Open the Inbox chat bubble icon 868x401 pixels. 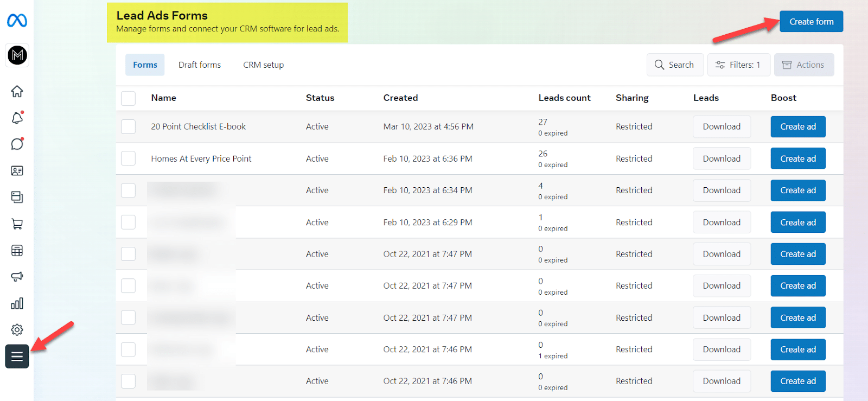pos(17,144)
